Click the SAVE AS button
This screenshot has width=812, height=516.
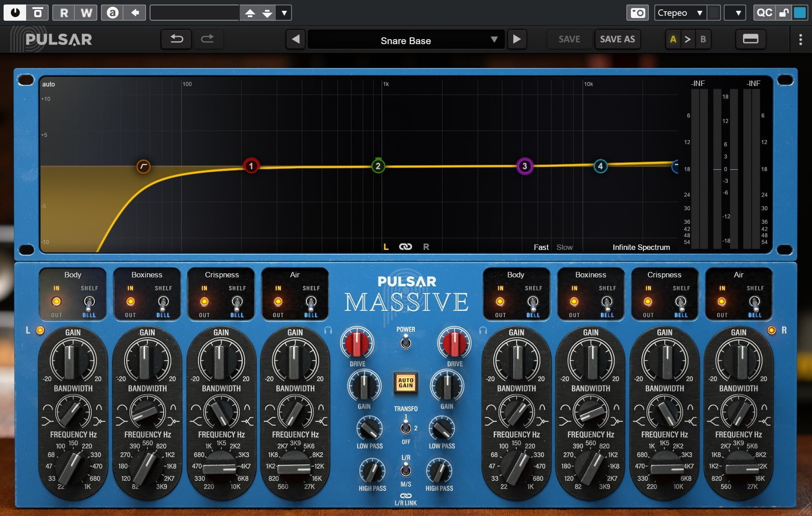click(x=617, y=40)
